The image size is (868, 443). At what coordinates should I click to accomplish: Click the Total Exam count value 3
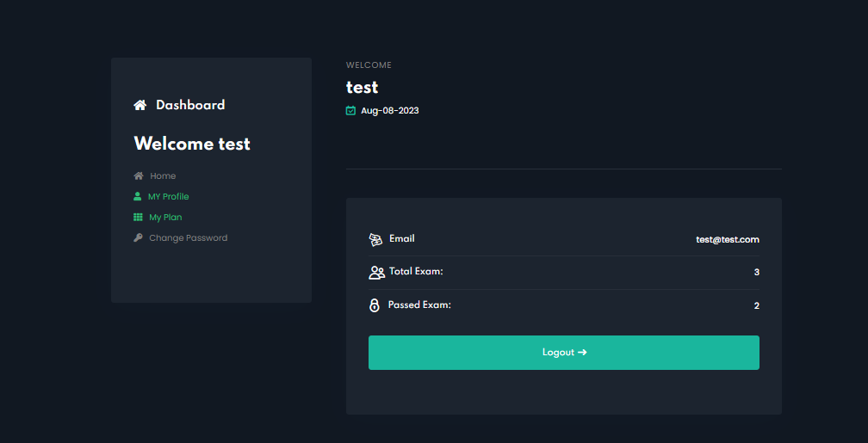pos(756,272)
